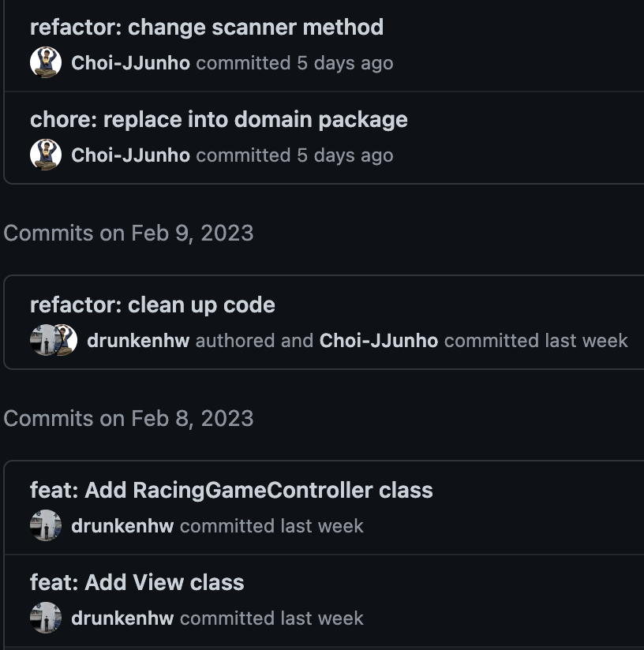Click the drunkenhw author name on the clean up code commit
The width and height of the screenshot is (644, 650).
click(138, 341)
